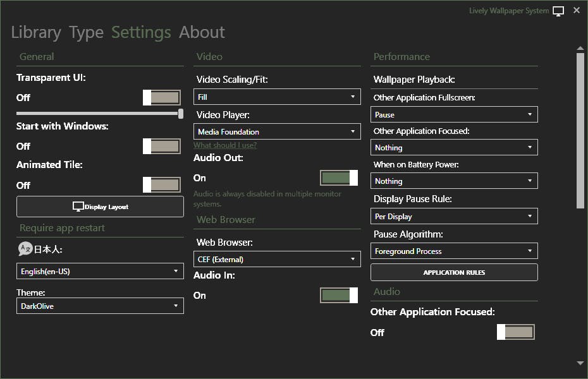This screenshot has width=588, height=379.
Task: Open the Display Pause Rule dropdown
Action: [x=454, y=216]
